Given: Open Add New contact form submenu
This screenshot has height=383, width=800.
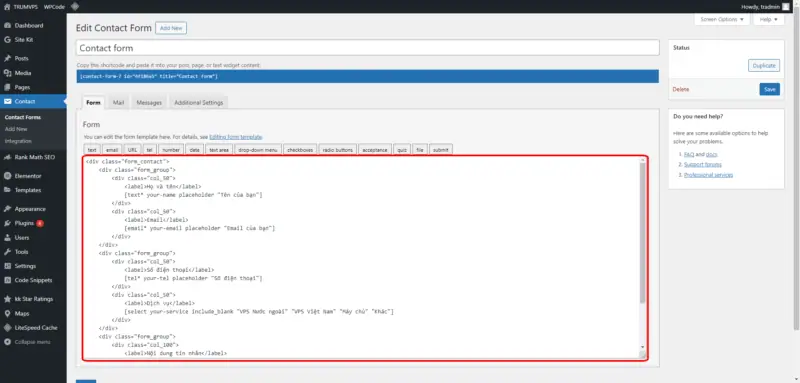Looking at the screenshot, I should point(16,129).
